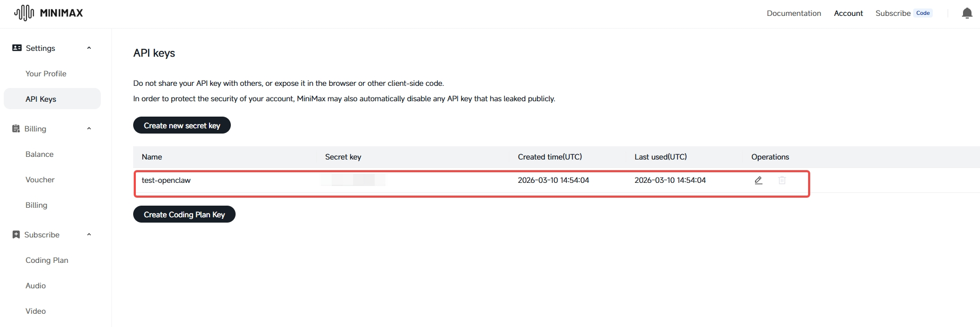Click the Subscribe bookmark icon in the sidebar
The image size is (980, 327).
click(16, 235)
